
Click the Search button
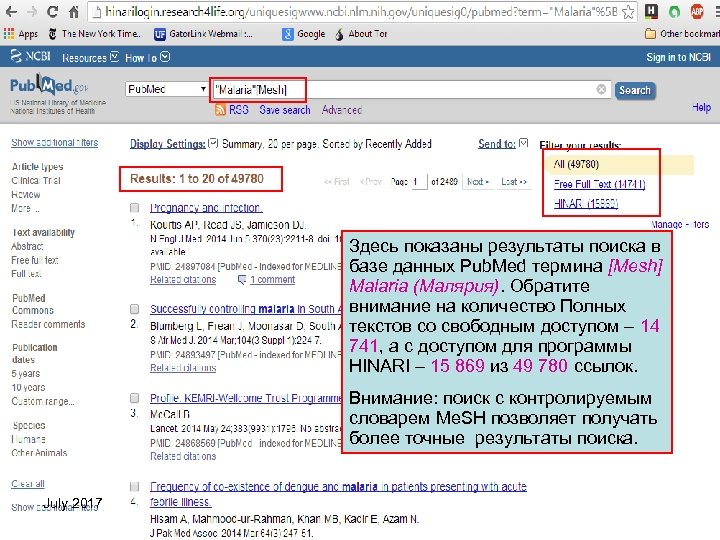[x=635, y=90]
